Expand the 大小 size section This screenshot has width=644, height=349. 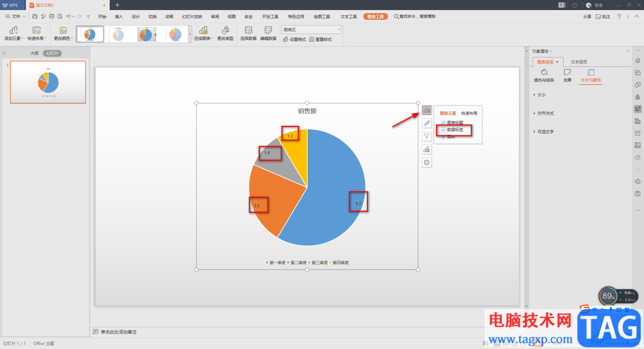[x=540, y=95]
